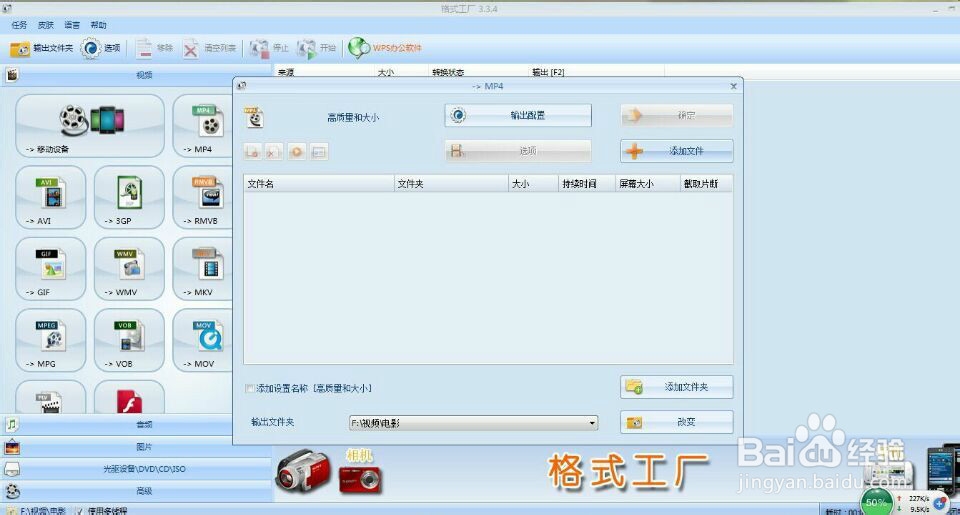
Task: Select the FLV film clip tile
Action: coord(51,397)
